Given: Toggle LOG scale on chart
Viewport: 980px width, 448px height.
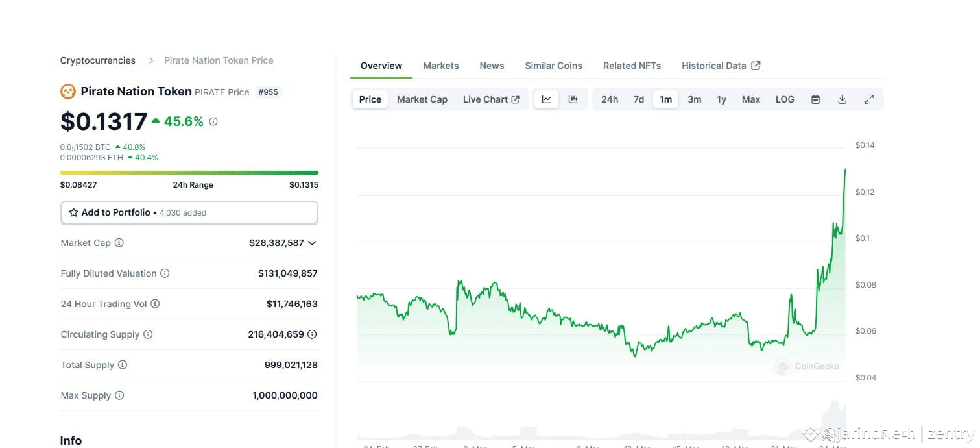Looking at the screenshot, I should (x=785, y=99).
